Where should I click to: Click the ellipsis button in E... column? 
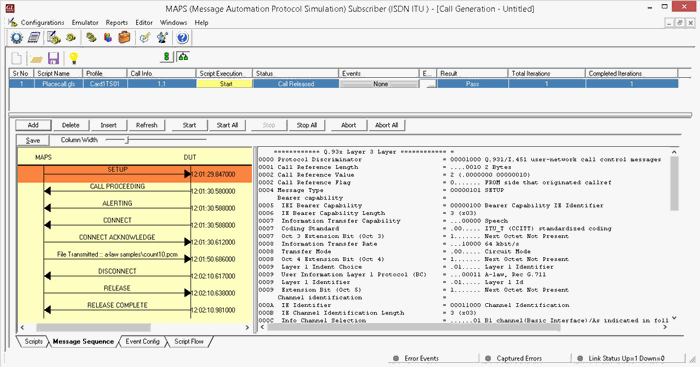point(430,84)
